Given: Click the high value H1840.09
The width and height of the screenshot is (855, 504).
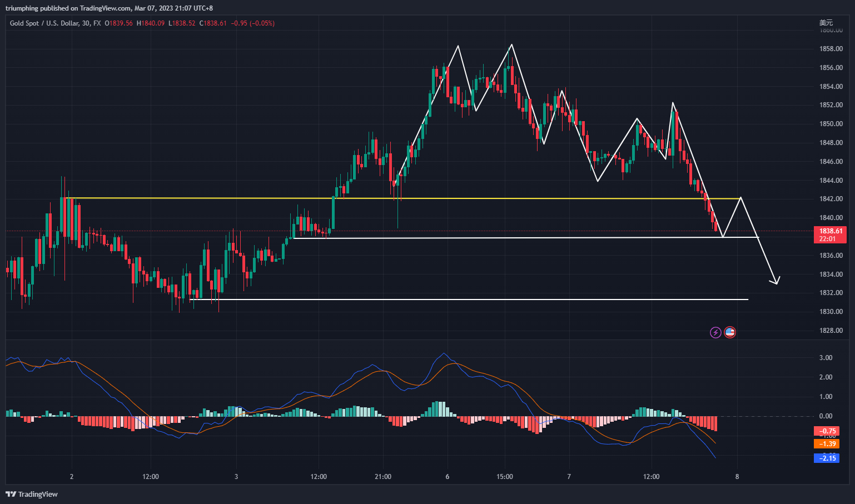Looking at the screenshot, I should coord(151,23).
